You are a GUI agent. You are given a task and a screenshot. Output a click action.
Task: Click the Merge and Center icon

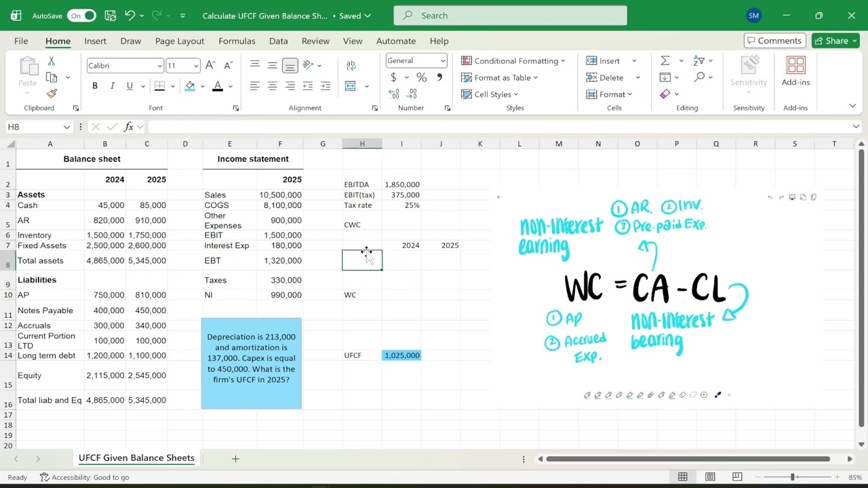(x=351, y=86)
